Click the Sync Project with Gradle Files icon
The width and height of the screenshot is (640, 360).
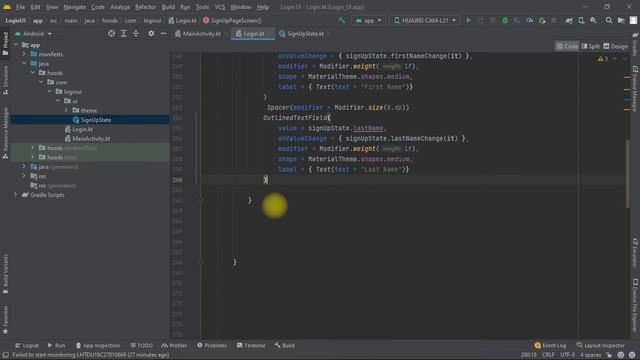click(569, 20)
